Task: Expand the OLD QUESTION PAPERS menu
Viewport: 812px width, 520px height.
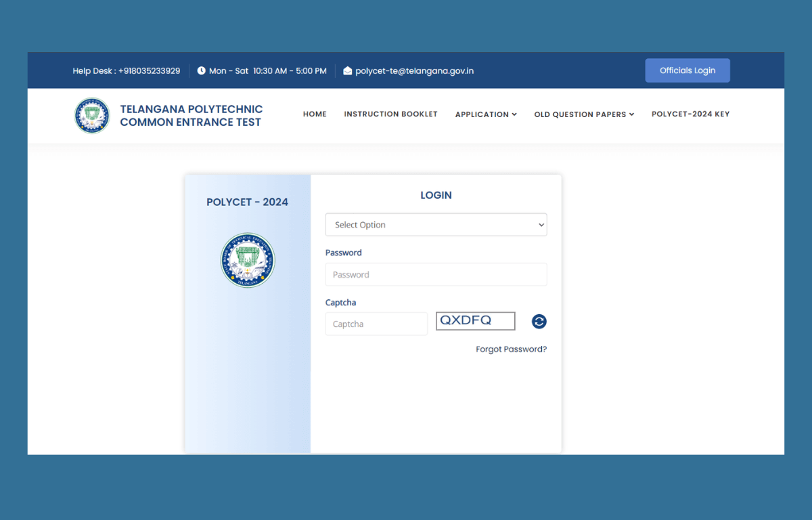Action: 584,114
